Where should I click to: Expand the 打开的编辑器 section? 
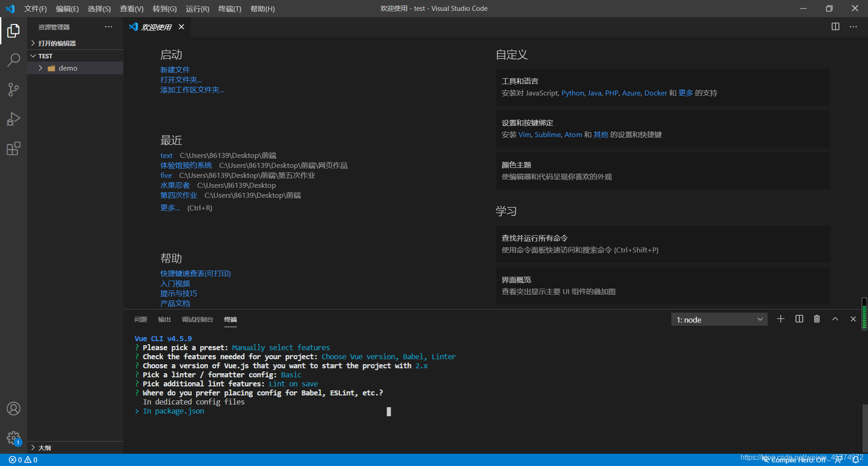[75, 43]
